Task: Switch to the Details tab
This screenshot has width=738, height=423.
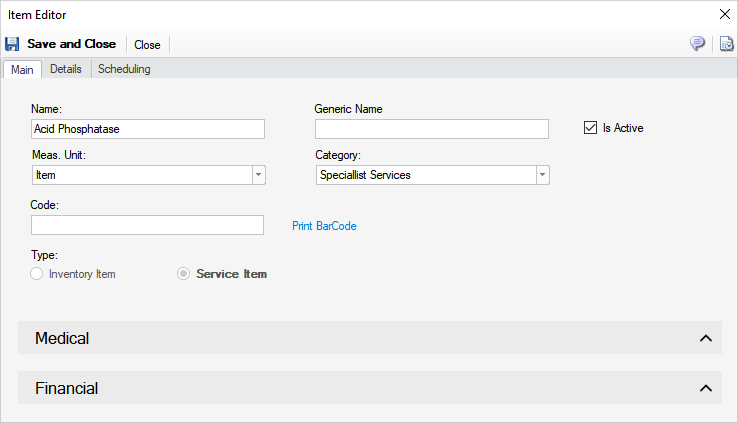Action: click(x=66, y=69)
